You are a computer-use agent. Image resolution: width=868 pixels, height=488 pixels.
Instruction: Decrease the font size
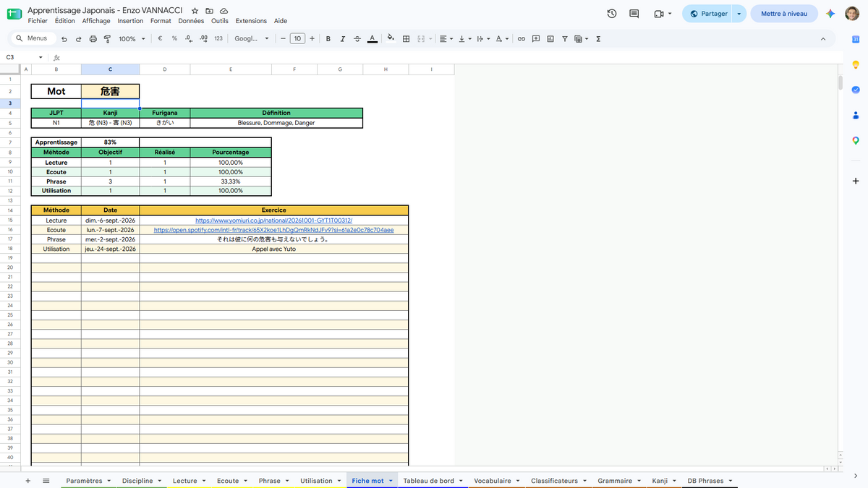click(283, 39)
